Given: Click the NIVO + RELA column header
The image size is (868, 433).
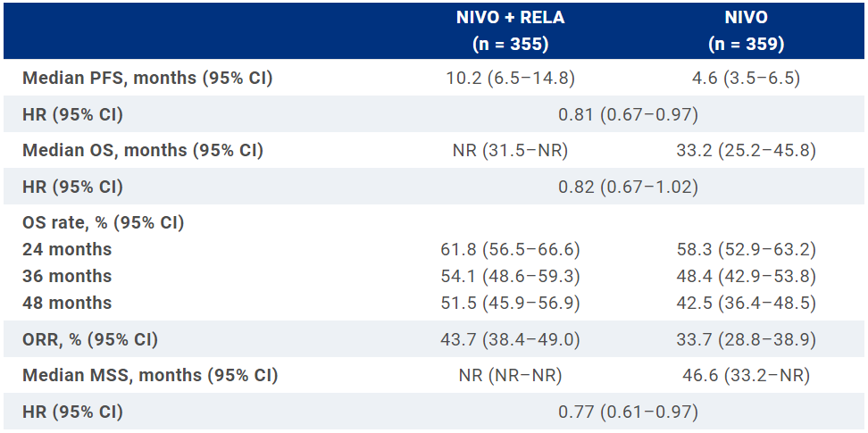Looking at the screenshot, I should click(x=510, y=30).
